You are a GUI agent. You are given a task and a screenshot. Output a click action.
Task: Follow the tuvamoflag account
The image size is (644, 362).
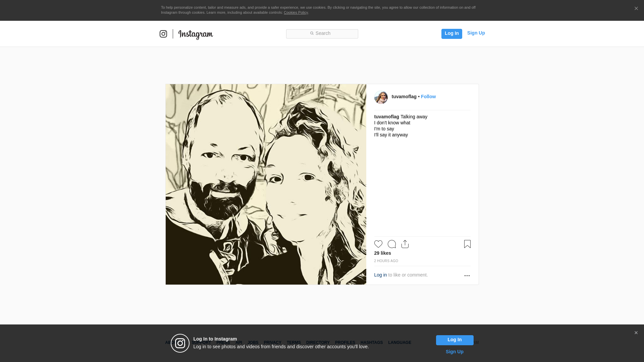pyautogui.click(x=428, y=97)
